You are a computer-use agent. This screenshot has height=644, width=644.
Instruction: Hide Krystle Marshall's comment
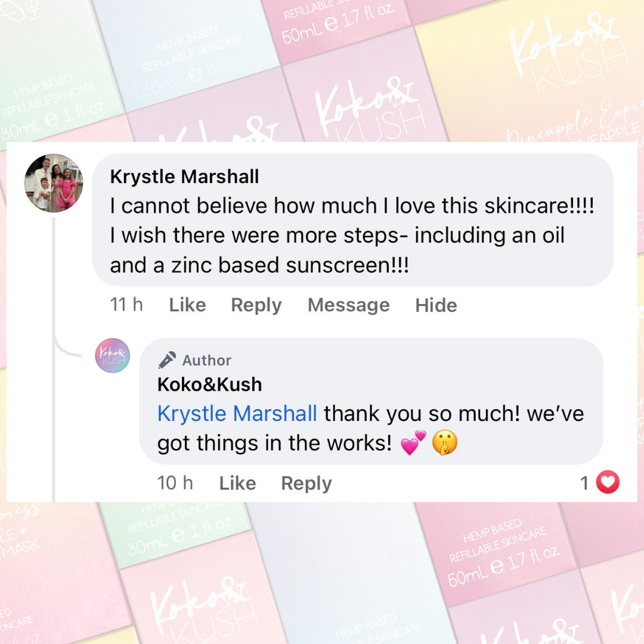[436, 305]
